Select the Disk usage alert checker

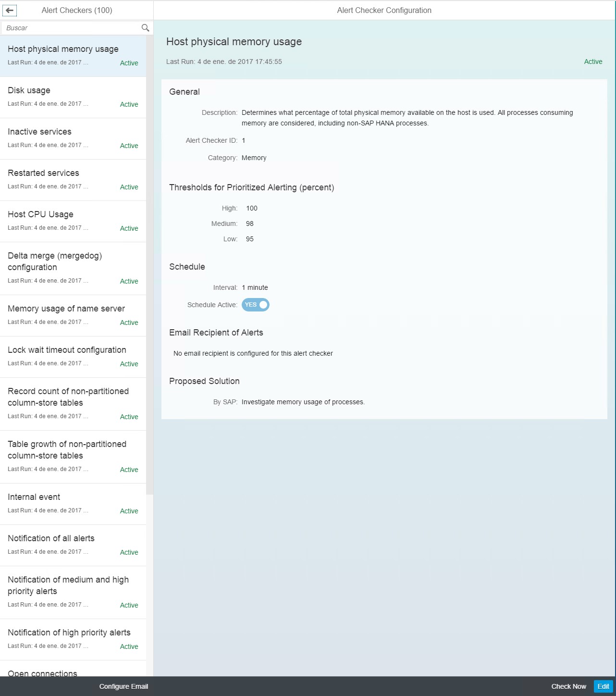(x=73, y=97)
